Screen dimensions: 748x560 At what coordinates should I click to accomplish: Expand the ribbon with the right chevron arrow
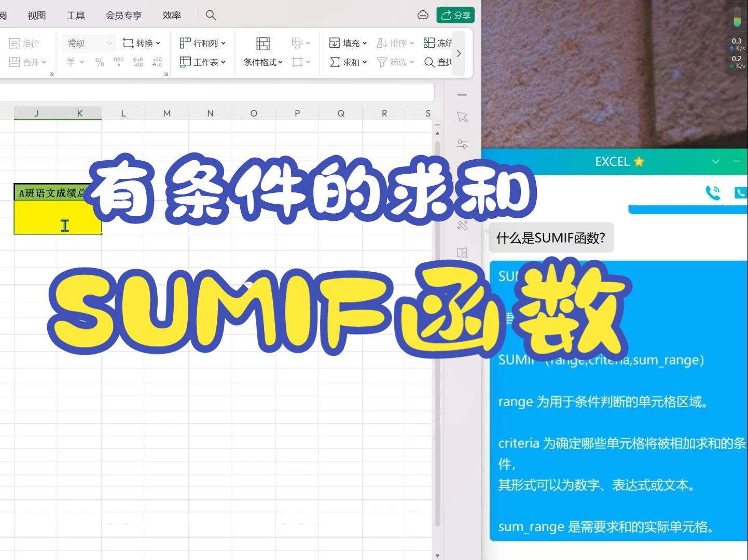point(459,53)
